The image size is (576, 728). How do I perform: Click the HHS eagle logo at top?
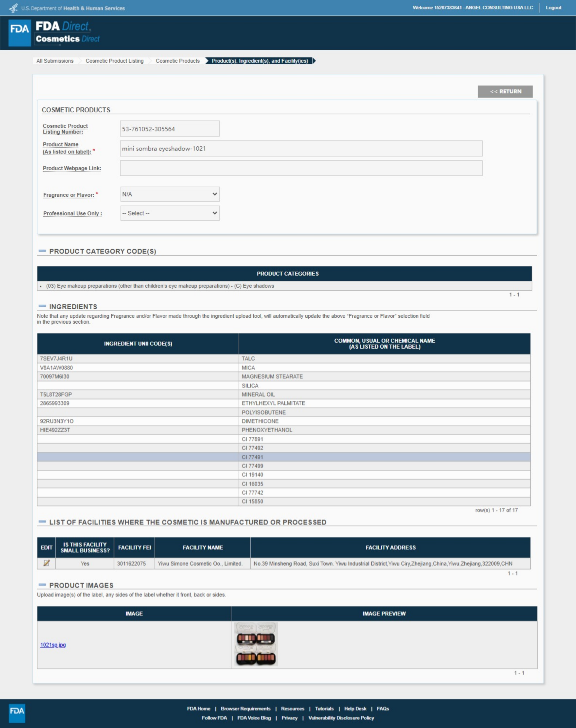14,8
